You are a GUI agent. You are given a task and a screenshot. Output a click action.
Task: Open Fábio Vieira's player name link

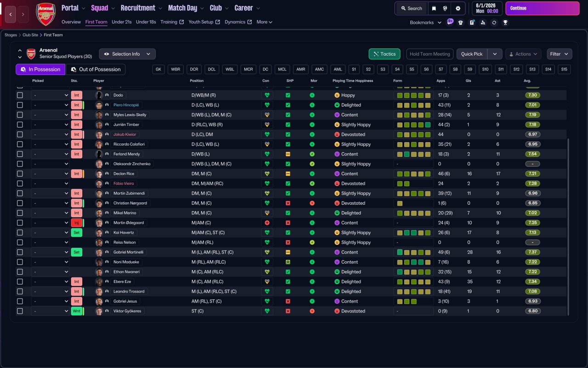(x=124, y=184)
